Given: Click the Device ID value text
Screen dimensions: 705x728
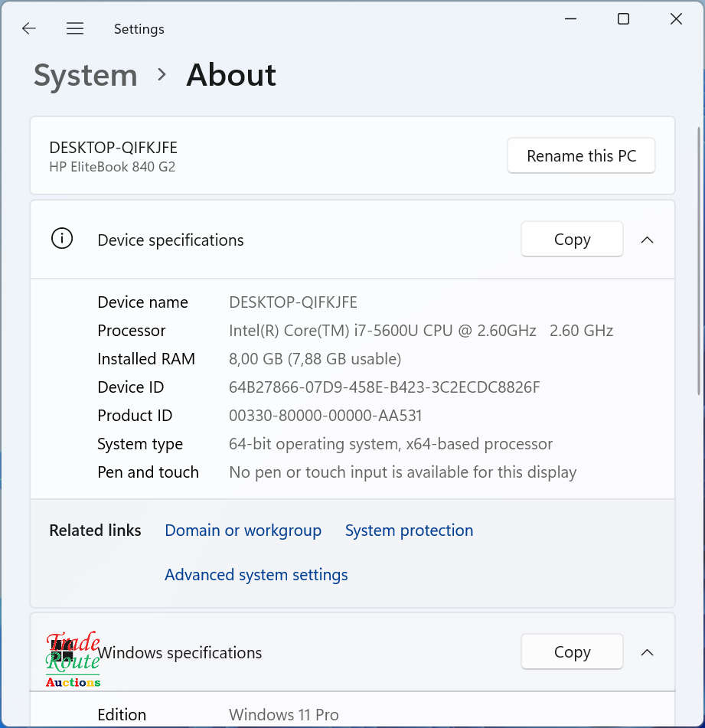Looking at the screenshot, I should [384, 387].
